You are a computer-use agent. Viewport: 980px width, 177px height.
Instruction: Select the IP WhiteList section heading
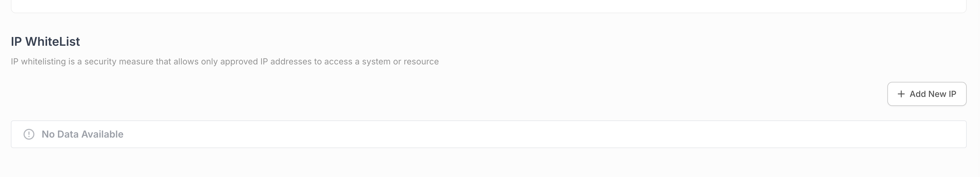point(45,42)
